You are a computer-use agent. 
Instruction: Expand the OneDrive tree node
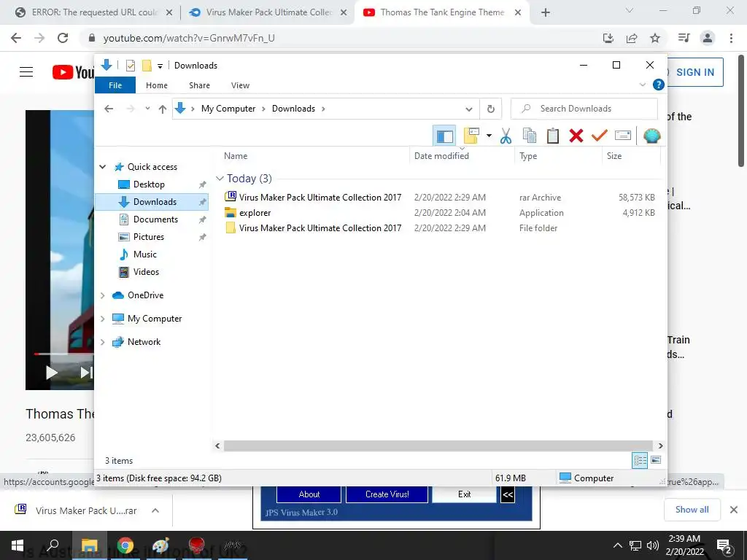point(102,296)
